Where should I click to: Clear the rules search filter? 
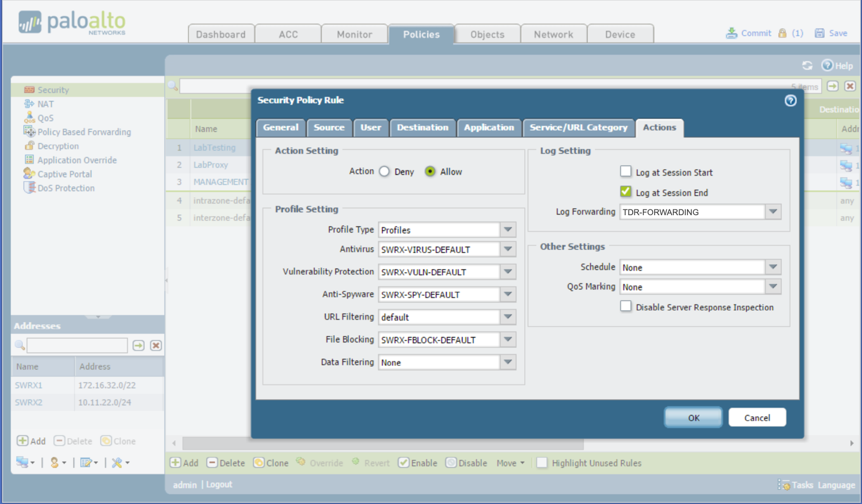pyautogui.click(x=850, y=86)
